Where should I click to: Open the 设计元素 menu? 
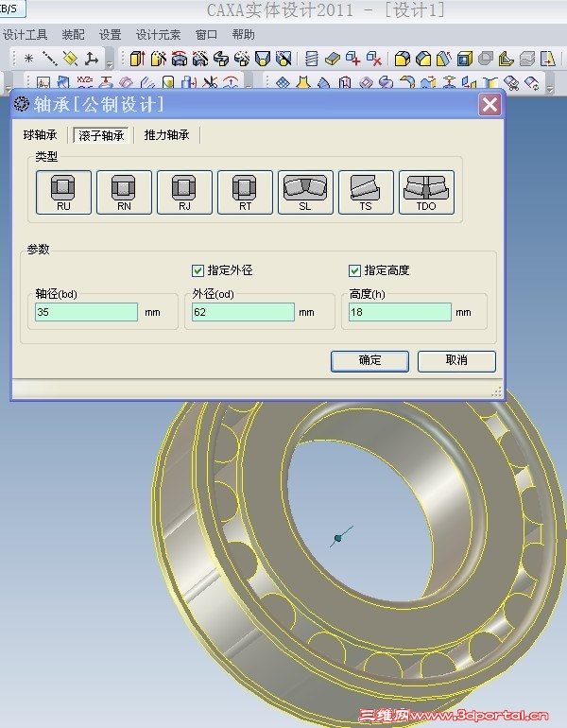click(158, 35)
